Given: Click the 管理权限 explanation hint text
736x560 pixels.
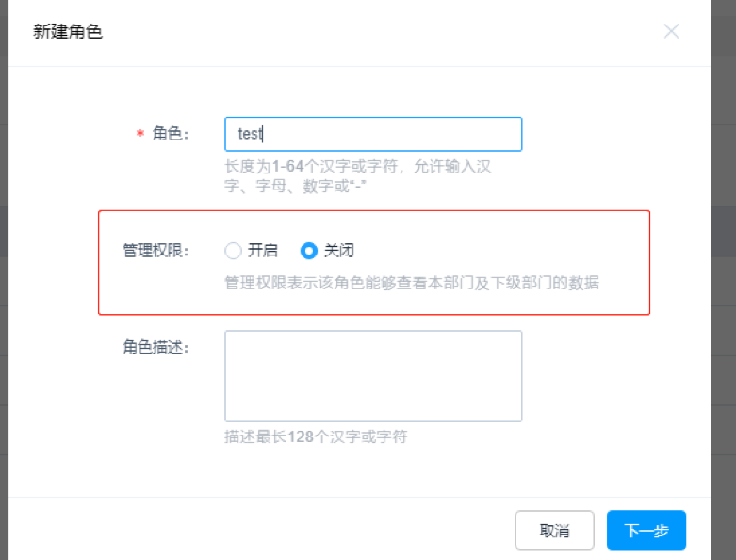Looking at the screenshot, I should coord(411,282).
